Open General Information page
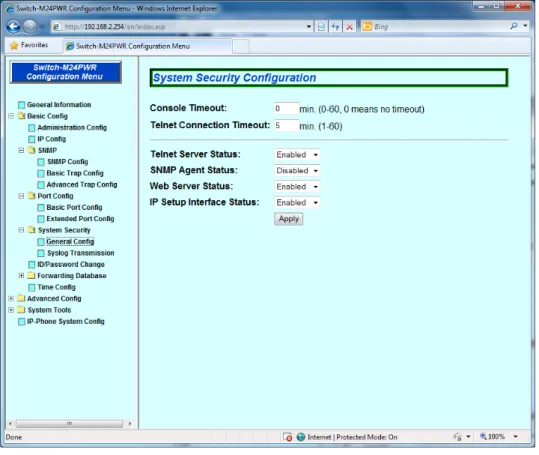The width and height of the screenshot is (539, 455). click(59, 104)
